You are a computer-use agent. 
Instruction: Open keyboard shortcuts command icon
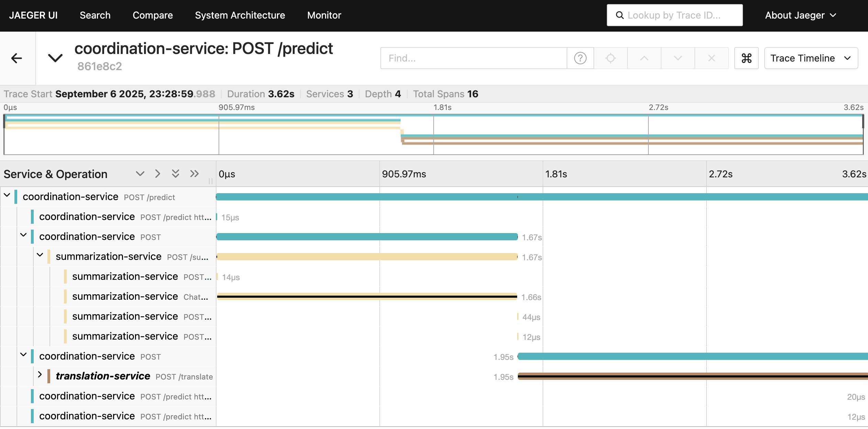click(746, 58)
